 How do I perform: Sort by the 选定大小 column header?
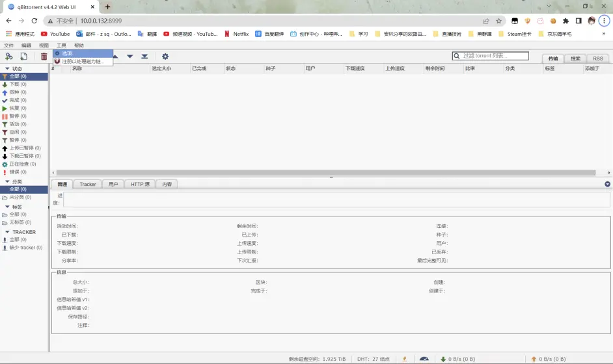click(170, 68)
